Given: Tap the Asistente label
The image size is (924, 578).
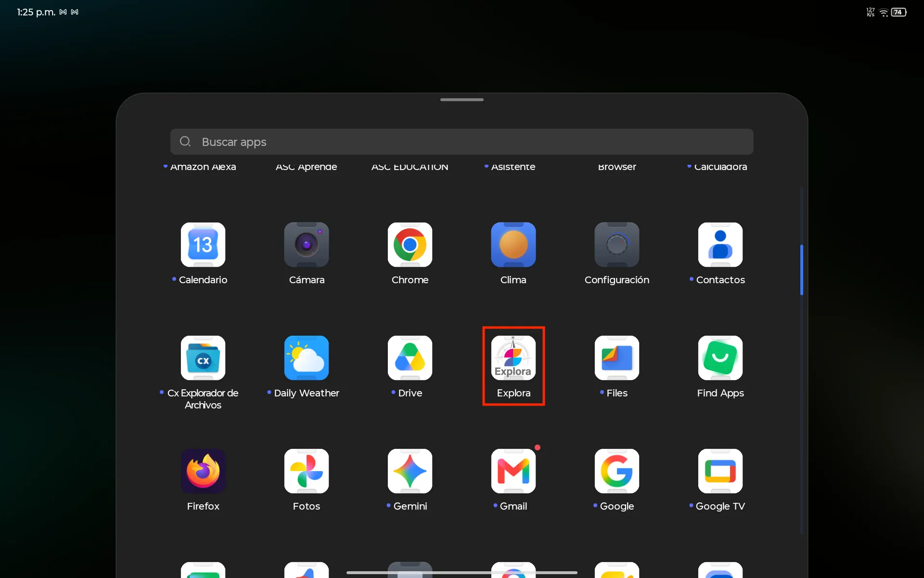Looking at the screenshot, I should tap(513, 167).
